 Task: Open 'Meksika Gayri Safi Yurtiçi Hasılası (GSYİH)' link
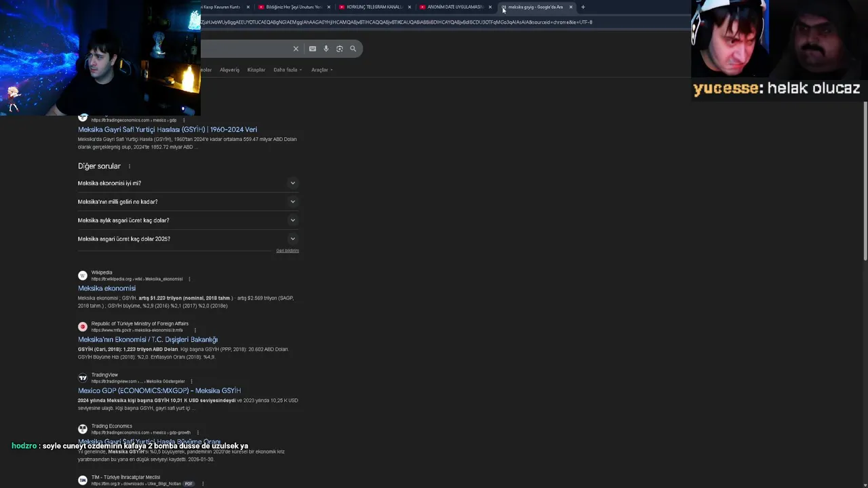pos(167,129)
